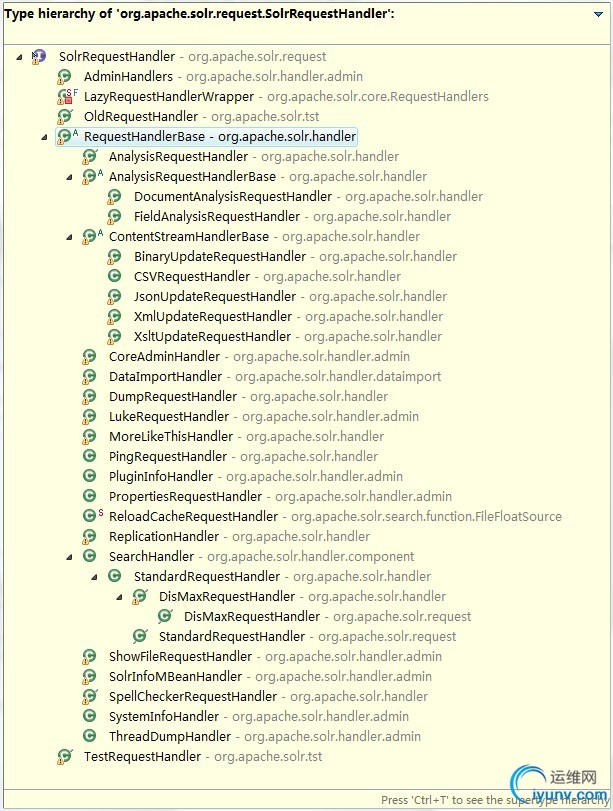This screenshot has height=811, width=613.
Task: Select the SolrInfoMBeanHandler entry
Action: coord(270,677)
